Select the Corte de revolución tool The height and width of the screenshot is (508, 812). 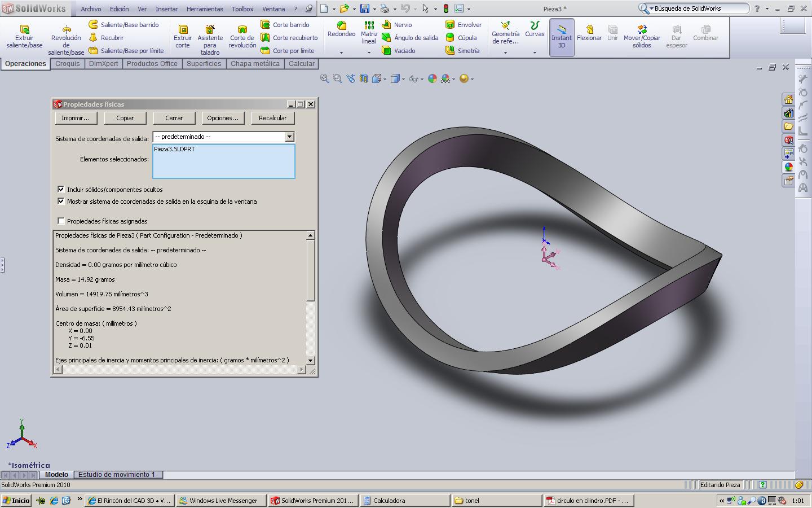point(242,36)
